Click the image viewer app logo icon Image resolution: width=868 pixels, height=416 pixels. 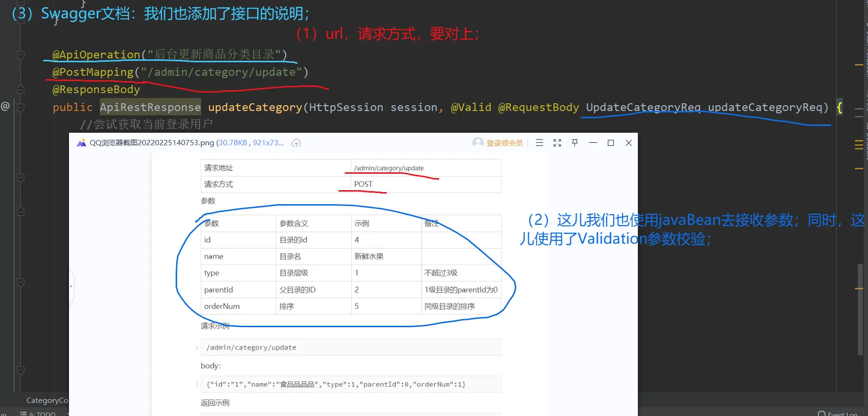coord(82,143)
